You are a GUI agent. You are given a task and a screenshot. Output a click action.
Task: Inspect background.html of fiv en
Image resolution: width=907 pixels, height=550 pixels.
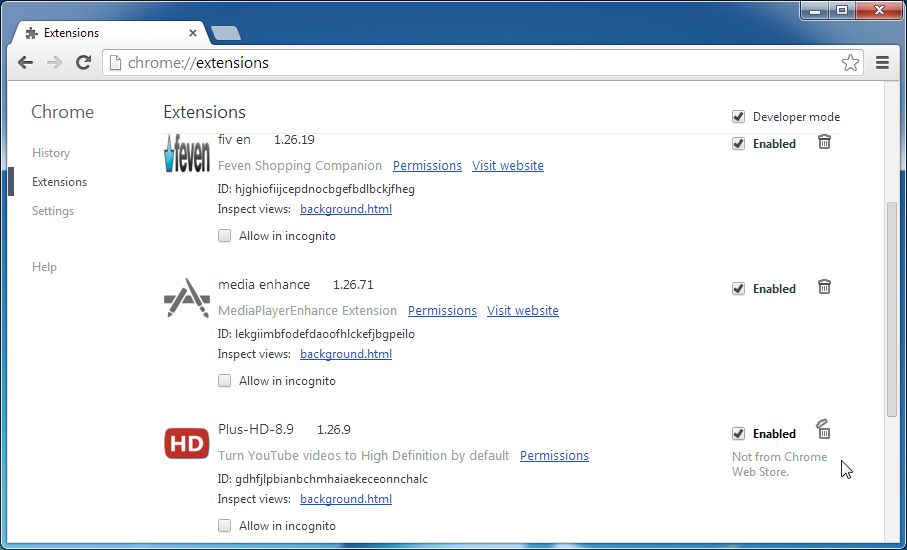pyautogui.click(x=346, y=209)
